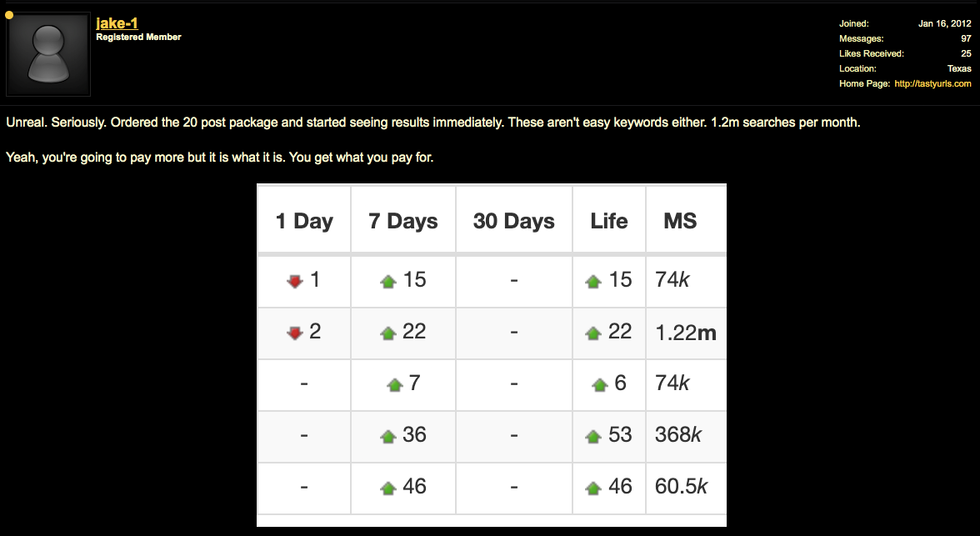The height and width of the screenshot is (536, 980).
Task: Click green up arrow beside Life value 53
Action: click(593, 437)
